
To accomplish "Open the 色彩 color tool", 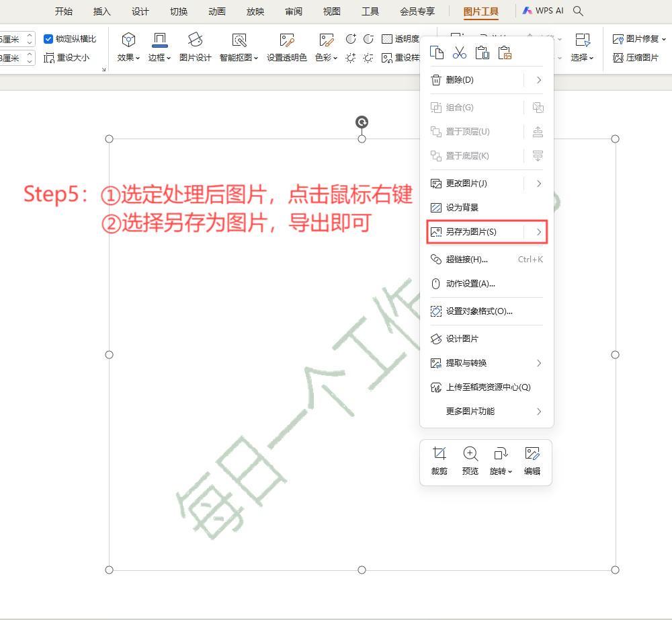I will coord(326,48).
